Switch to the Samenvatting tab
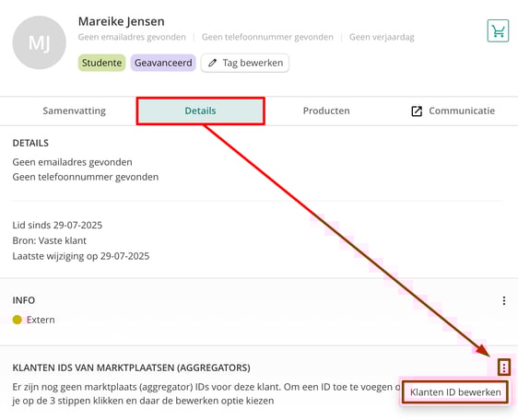Screen dimensions: 518x420 [x=74, y=111]
